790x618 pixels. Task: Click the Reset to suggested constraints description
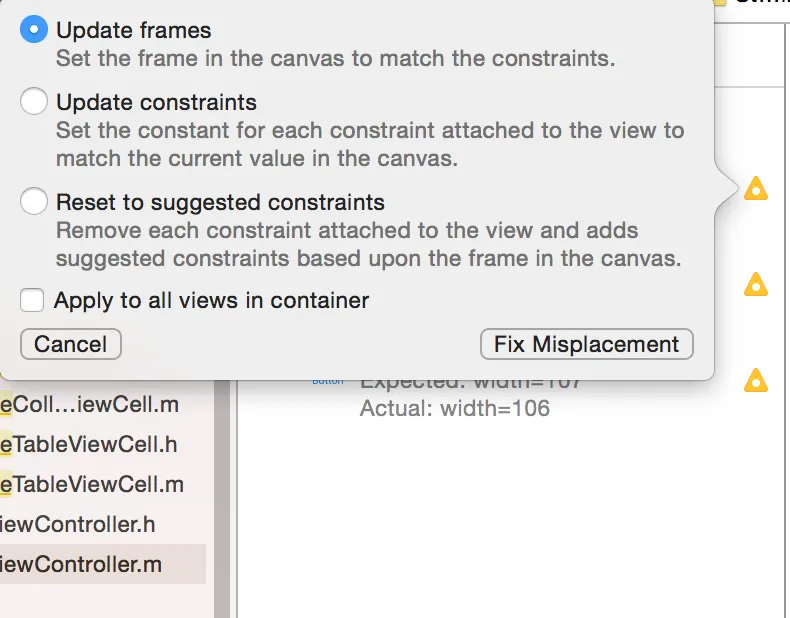[x=368, y=245]
